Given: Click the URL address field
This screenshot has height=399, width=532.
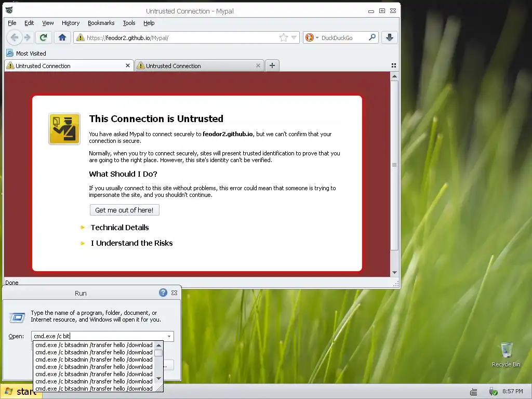Looking at the screenshot, I should (x=181, y=37).
